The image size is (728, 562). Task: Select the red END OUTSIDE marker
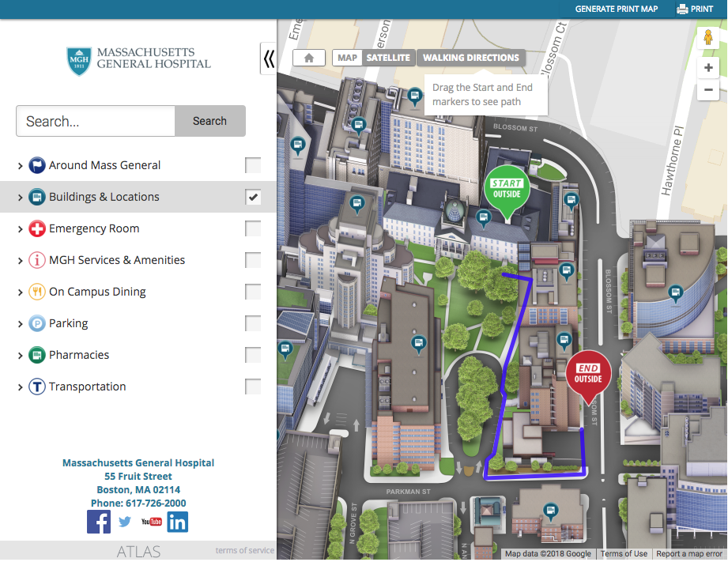[x=588, y=375]
